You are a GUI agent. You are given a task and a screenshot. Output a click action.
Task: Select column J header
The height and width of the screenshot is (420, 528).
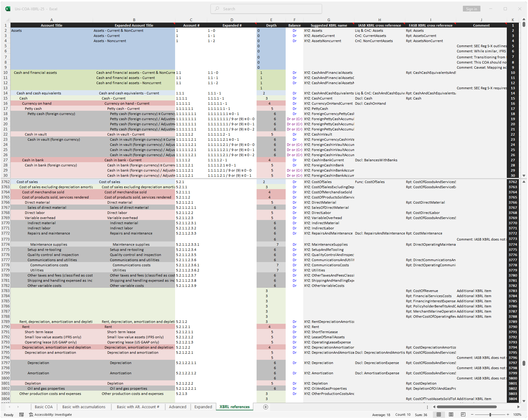coord(481,20)
